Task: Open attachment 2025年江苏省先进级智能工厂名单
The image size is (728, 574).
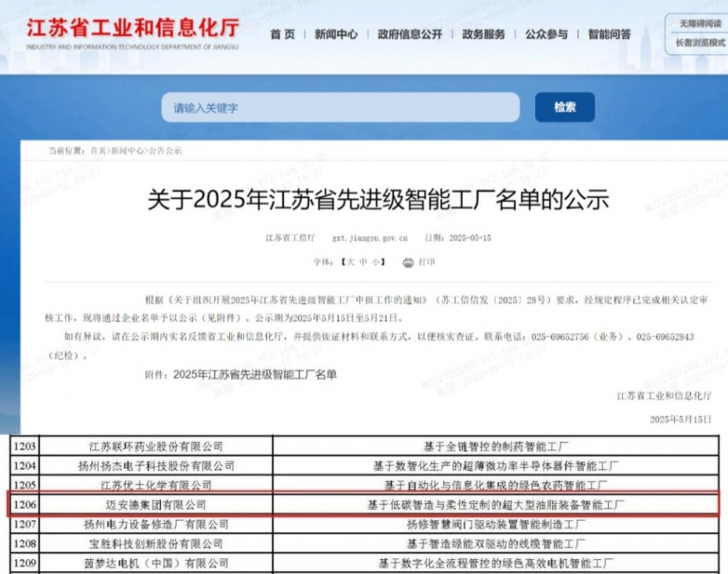Action: (x=255, y=375)
